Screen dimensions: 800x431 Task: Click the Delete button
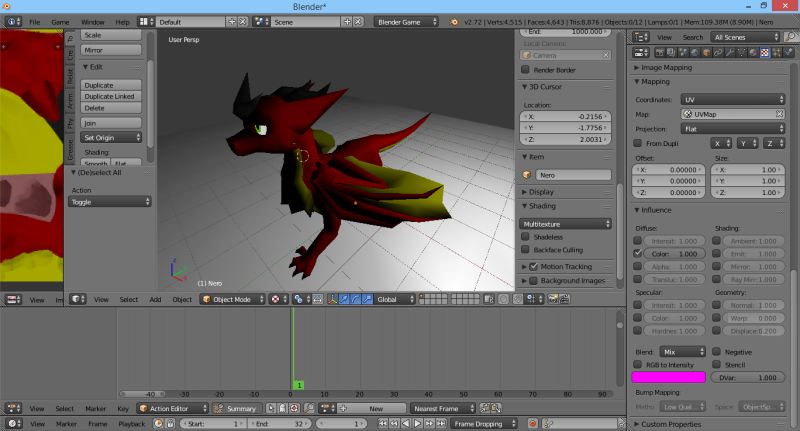[111, 108]
